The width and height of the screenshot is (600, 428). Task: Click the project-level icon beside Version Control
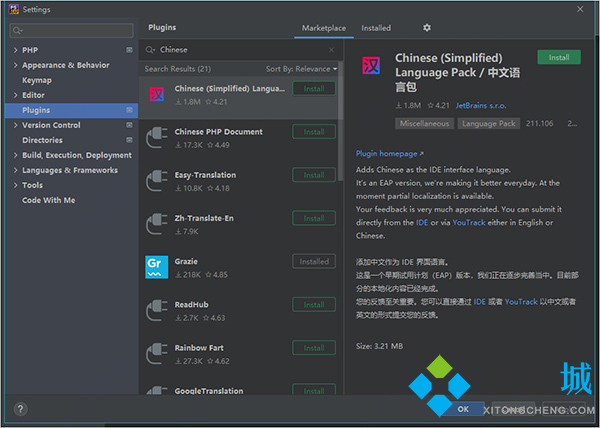[130, 125]
